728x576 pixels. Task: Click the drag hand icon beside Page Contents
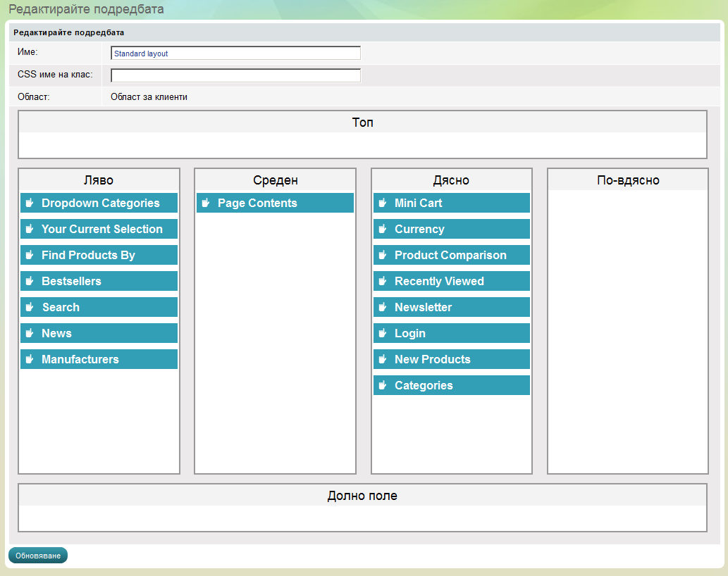[x=206, y=203]
